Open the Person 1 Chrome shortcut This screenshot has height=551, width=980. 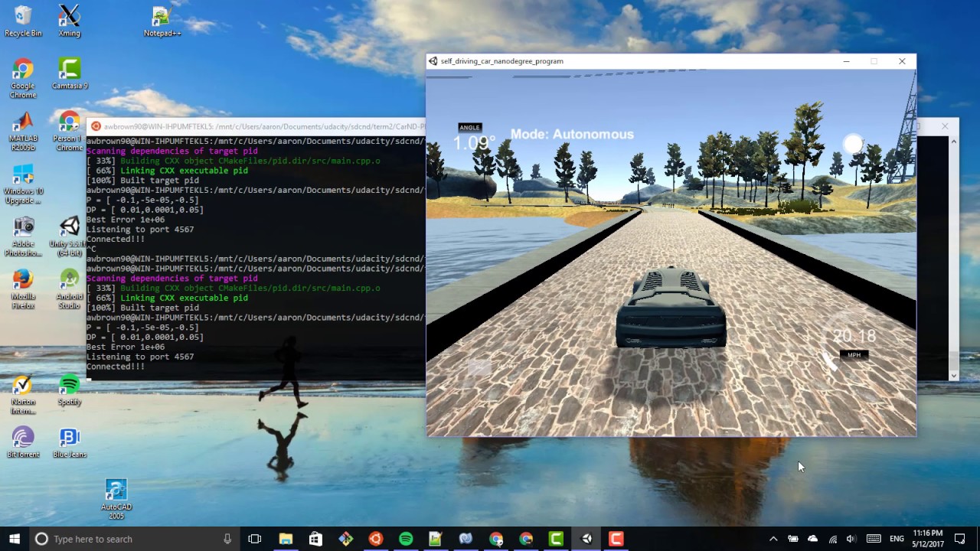coord(69,131)
